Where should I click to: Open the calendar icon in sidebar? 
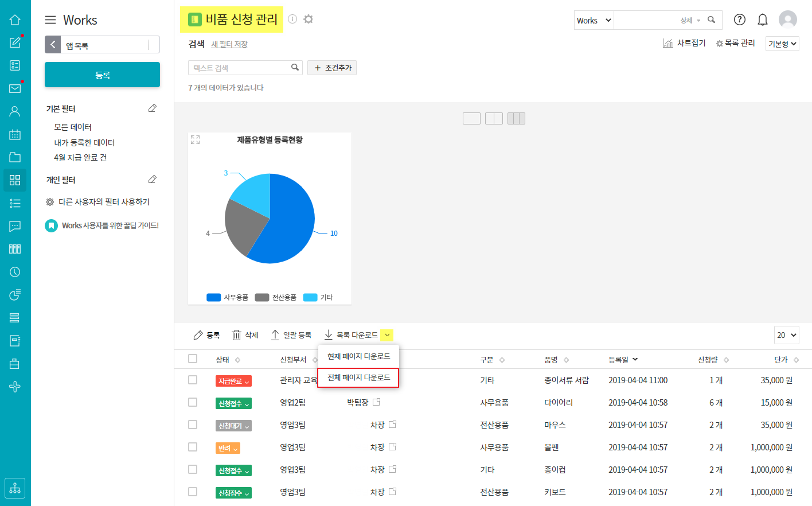(15, 134)
